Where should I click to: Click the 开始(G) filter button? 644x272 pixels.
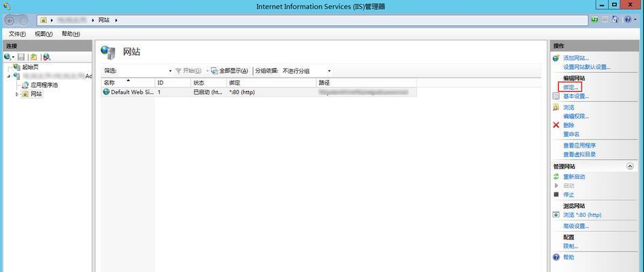(x=188, y=71)
